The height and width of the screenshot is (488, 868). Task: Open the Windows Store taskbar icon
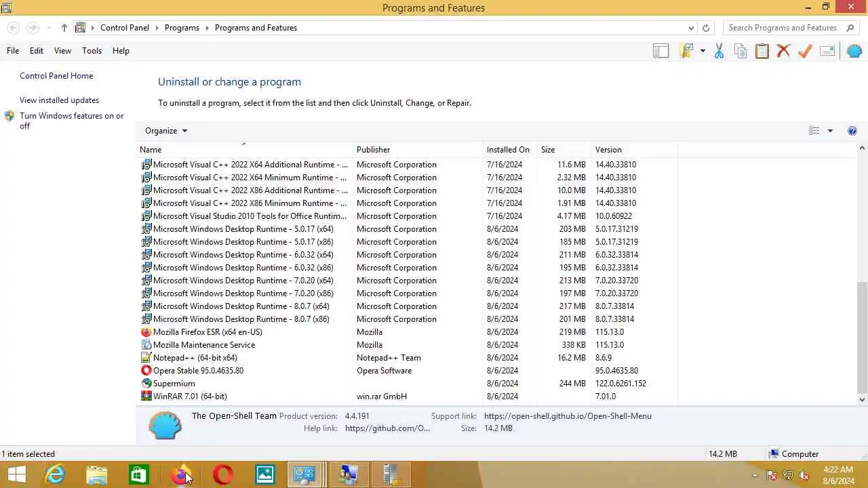click(139, 474)
